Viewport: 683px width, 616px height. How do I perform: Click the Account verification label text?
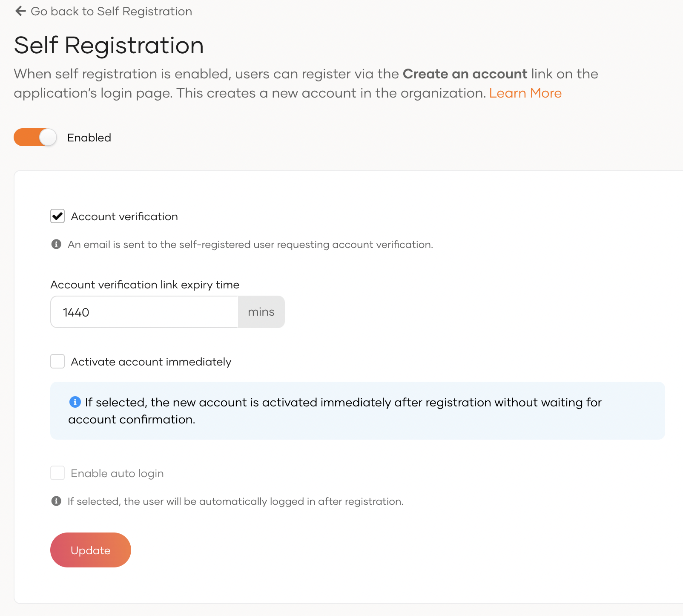tap(124, 216)
